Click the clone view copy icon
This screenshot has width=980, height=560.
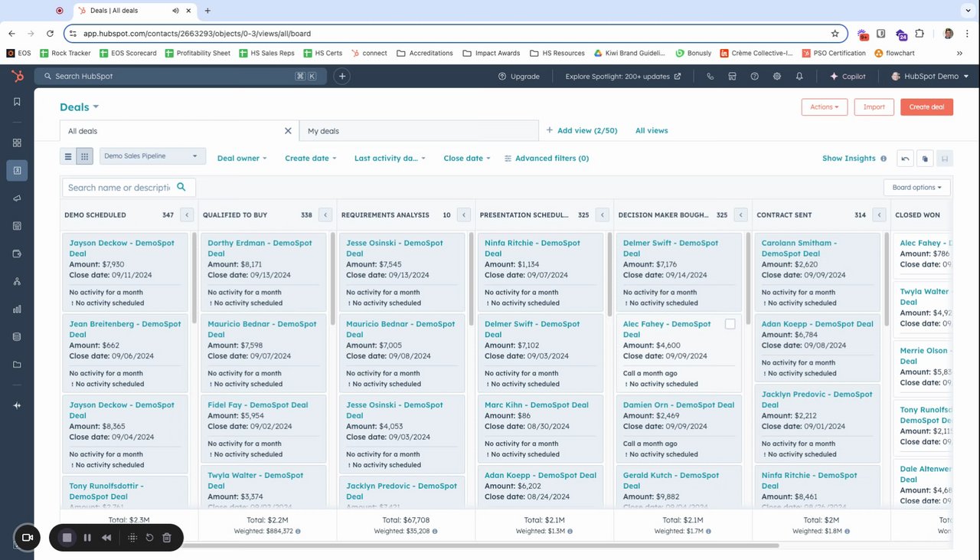926,159
